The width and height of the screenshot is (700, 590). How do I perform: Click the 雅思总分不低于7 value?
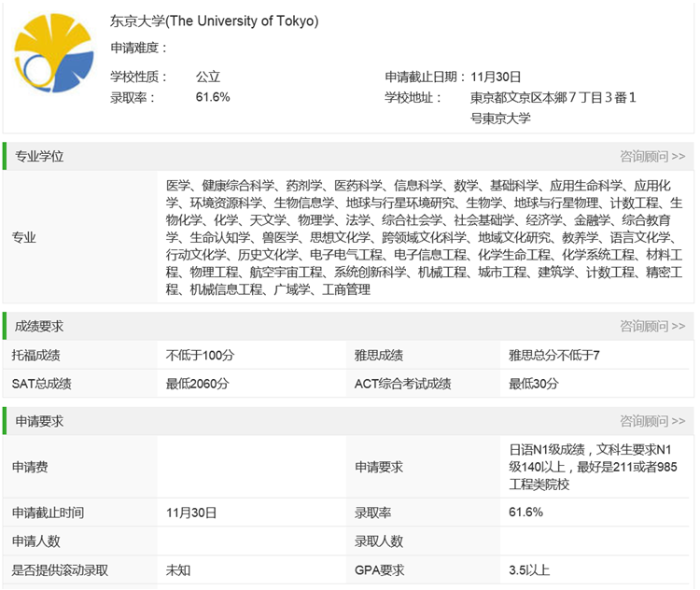[x=554, y=355]
